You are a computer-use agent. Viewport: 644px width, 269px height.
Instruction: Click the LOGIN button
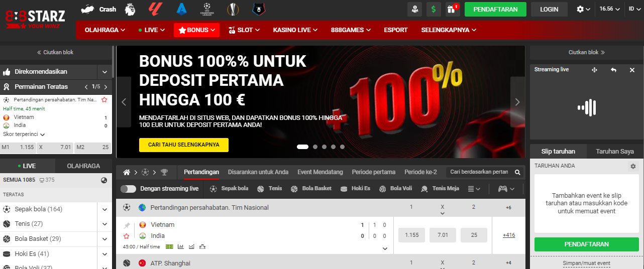coord(549,9)
